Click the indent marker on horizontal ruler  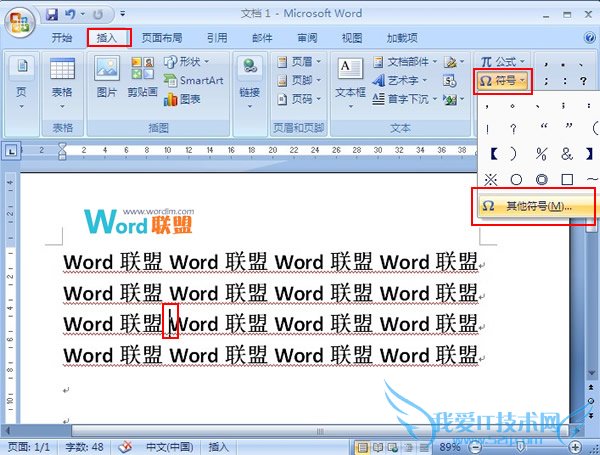[x=62, y=151]
